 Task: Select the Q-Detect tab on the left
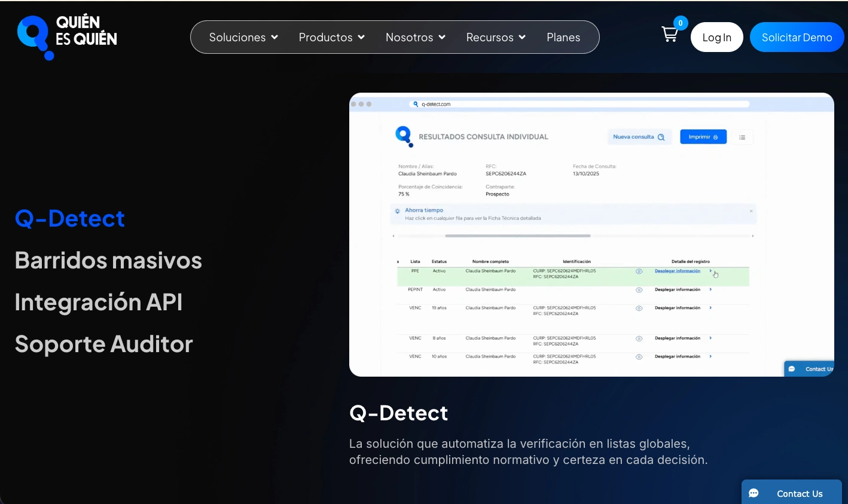70,218
